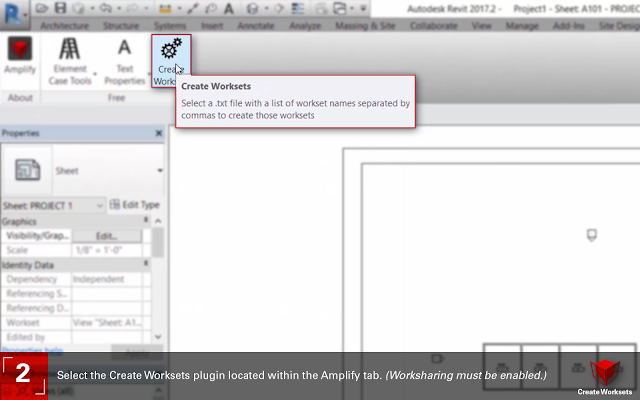This screenshot has height=400, width=640.
Task: Switch to the Insert ribbon tab
Action: (212, 26)
